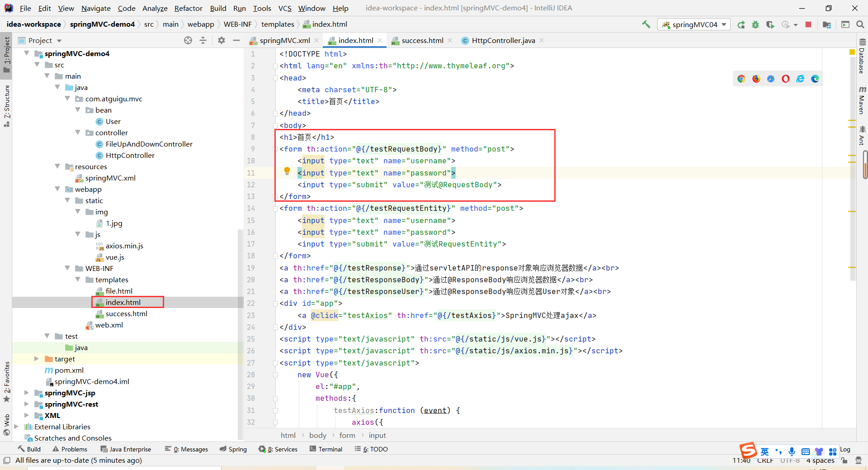Image resolution: width=868 pixels, height=470 pixels.
Task: Open page in Opera browser icon
Action: [x=785, y=79]
